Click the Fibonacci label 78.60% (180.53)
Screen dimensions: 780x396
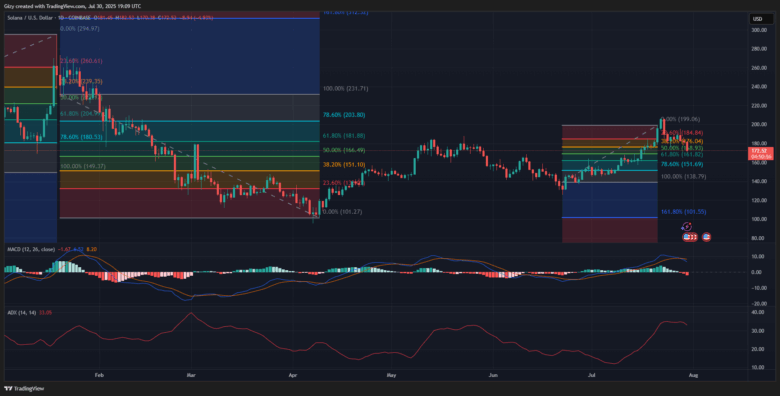81,137
